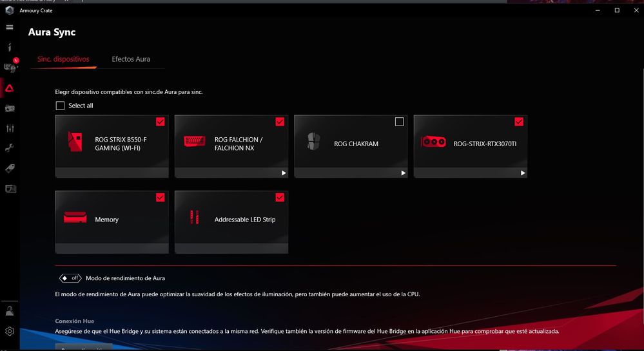
Task: Expand ROG CHAKRAM card arrow
Action: point(403,173)
